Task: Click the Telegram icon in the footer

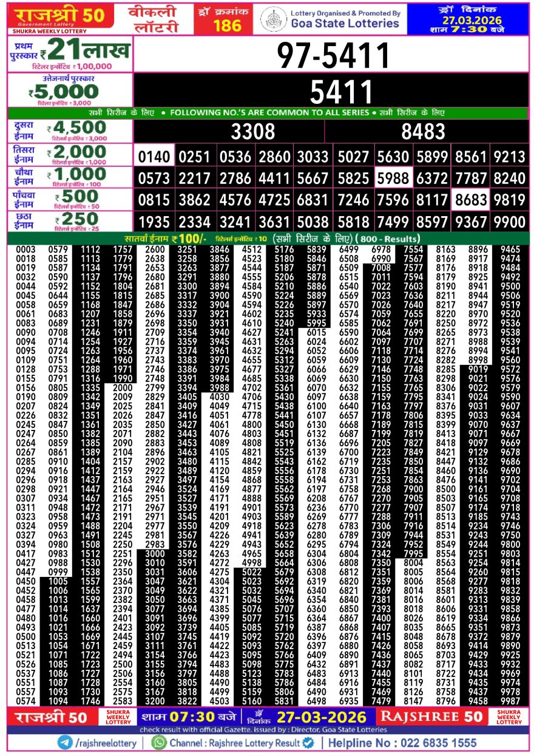Action: pyautogui.click(x=65, y=743)
